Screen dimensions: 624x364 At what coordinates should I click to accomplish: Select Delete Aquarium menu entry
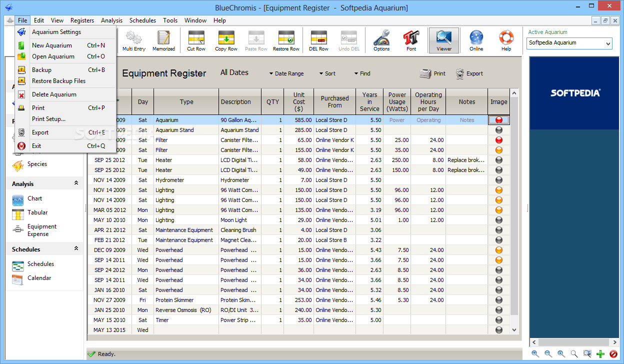pos(65,94)
